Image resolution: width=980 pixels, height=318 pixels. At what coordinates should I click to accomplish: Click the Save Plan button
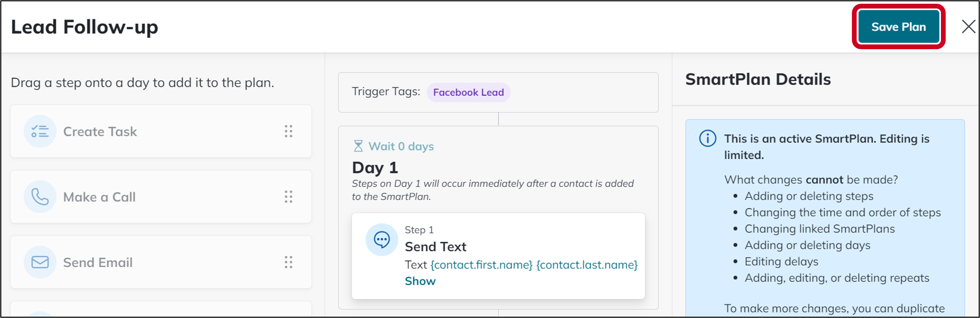[x=898, y=26]
